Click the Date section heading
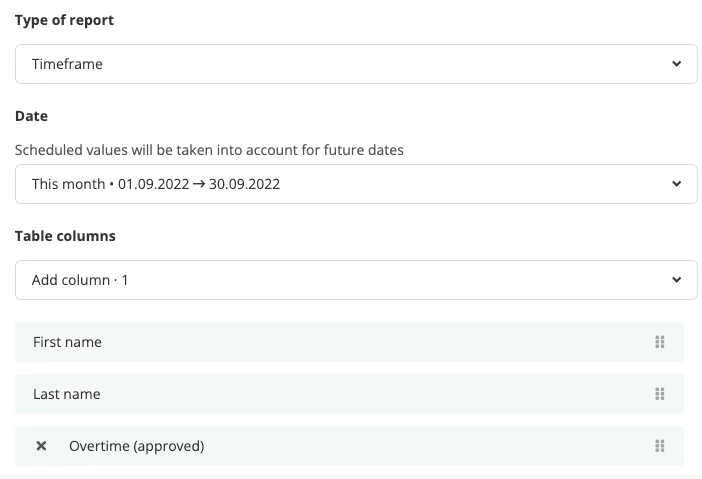Viewport: 702px width, 479px height. pyautogui.click(x=31, y=116)
